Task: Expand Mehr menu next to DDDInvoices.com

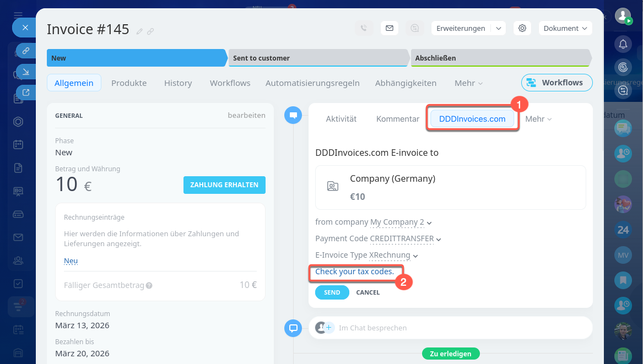Action: tap(538, 119)
